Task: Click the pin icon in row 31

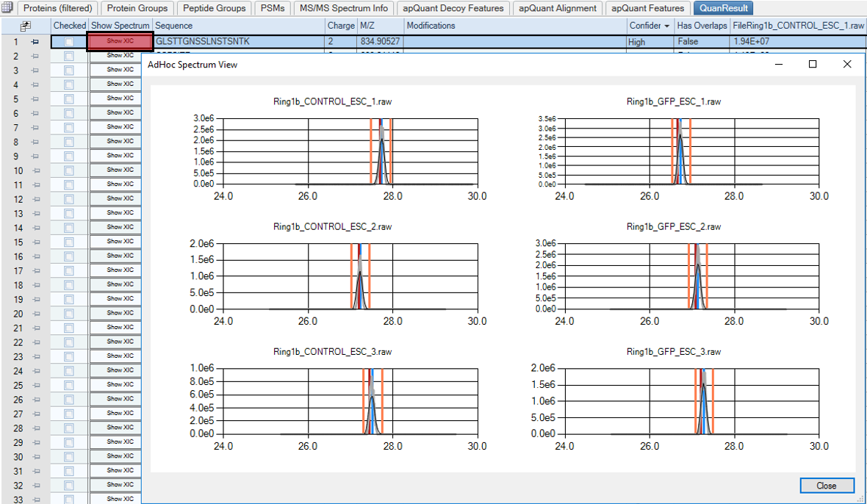Action: pyautogui.click(x=37, y=472)
